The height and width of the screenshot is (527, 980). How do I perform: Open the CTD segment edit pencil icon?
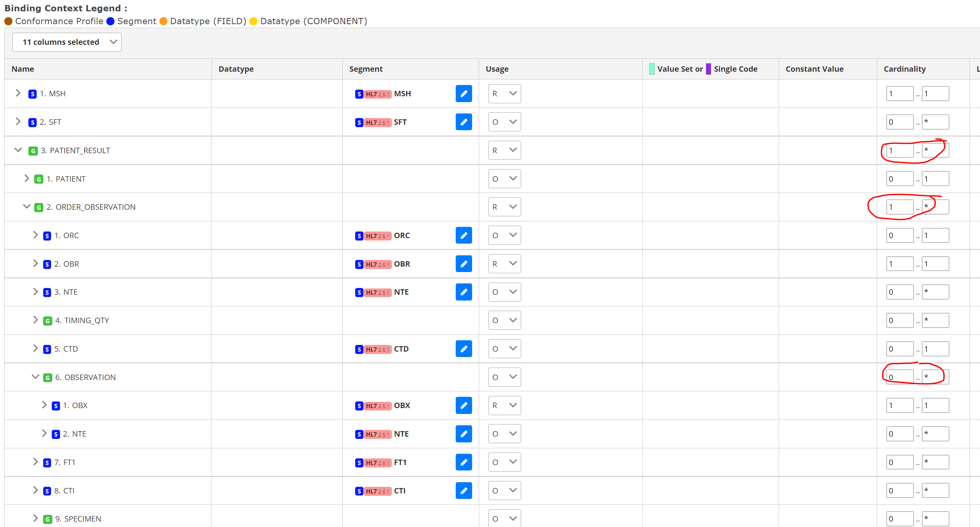click(x=464, y=348)
